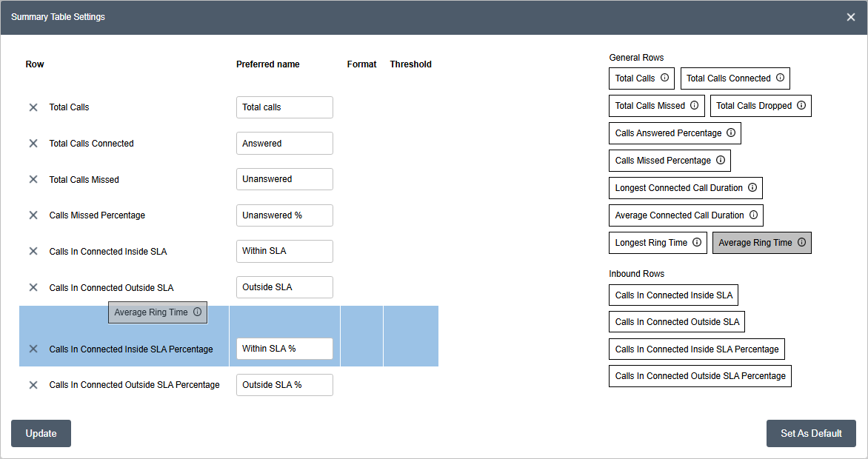Edit the 'Outside SLA' preferred name field
The image size is (868, 459).
point(284,287)
